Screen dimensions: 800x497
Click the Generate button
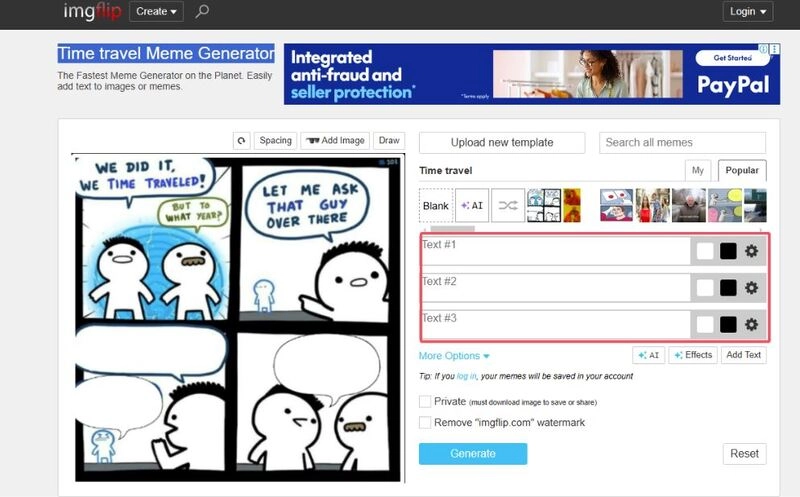[473, 454]
